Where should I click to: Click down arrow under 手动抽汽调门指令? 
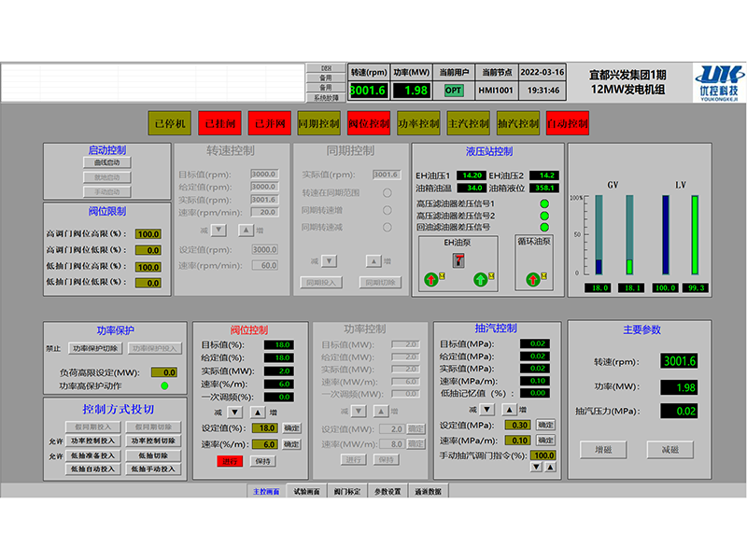(536, 468)
